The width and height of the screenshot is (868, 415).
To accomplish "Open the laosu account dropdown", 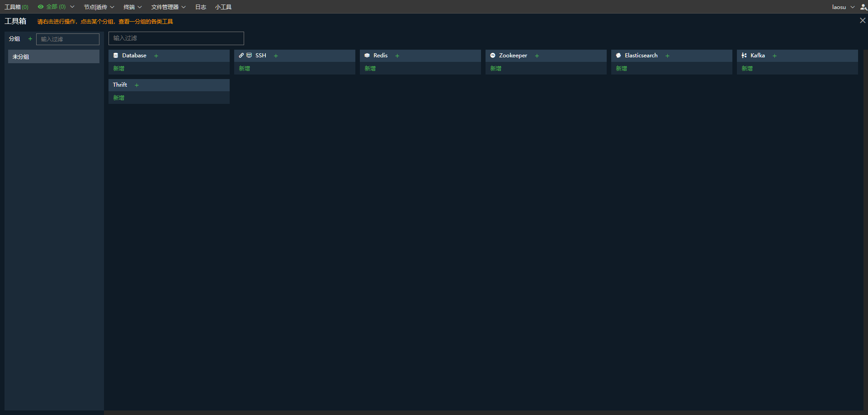I will coord(843,7).
